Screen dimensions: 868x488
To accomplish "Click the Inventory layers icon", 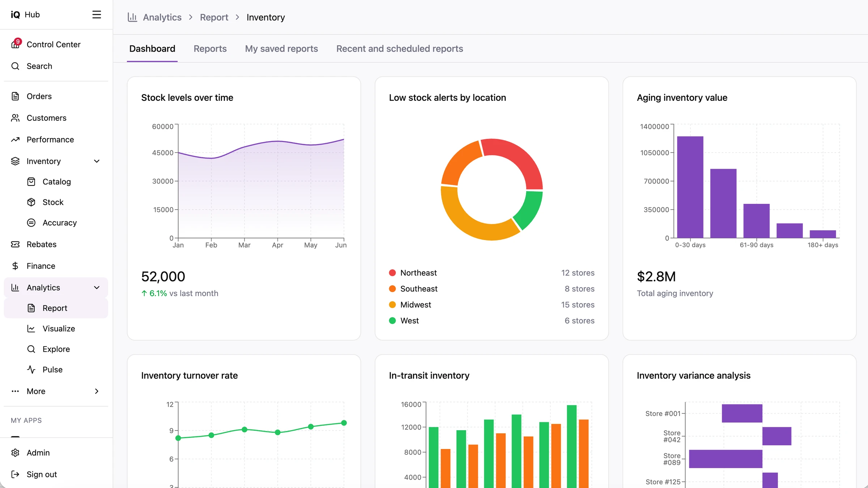I will [x=15, y=161].
